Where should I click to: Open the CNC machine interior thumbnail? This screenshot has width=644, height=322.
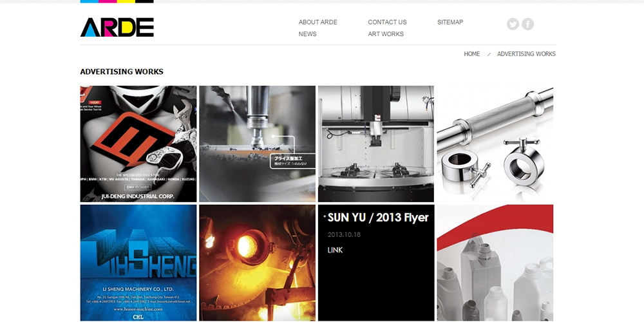376,144
